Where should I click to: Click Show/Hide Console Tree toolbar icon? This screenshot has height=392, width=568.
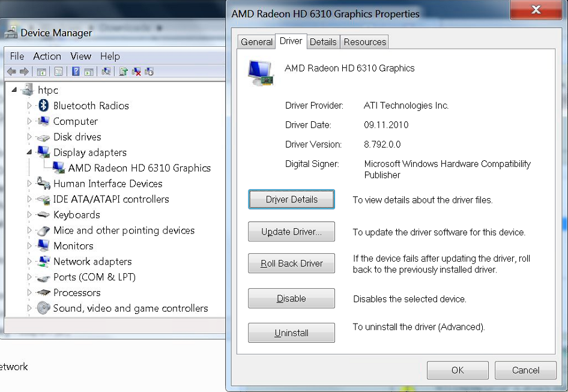(41, 71)
